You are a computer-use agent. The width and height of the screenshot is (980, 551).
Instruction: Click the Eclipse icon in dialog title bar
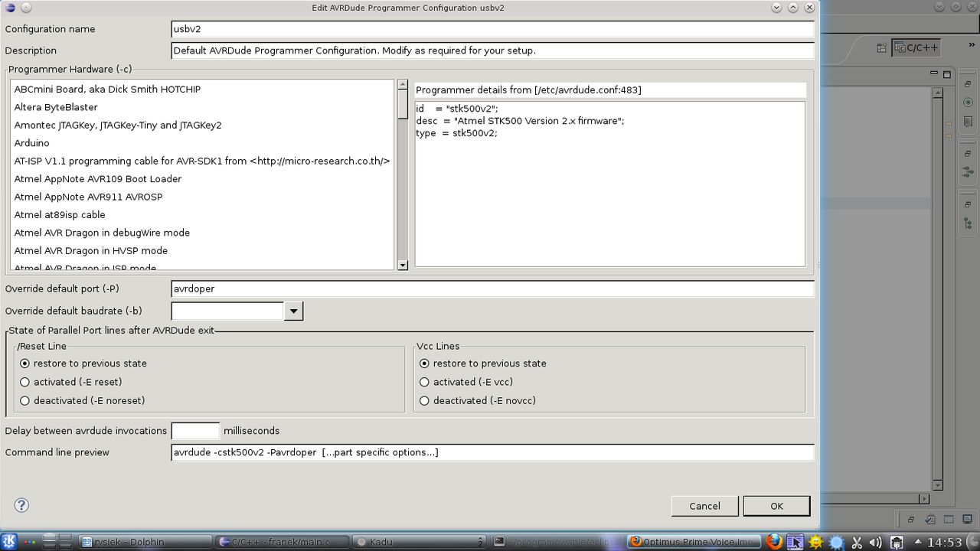9,8
